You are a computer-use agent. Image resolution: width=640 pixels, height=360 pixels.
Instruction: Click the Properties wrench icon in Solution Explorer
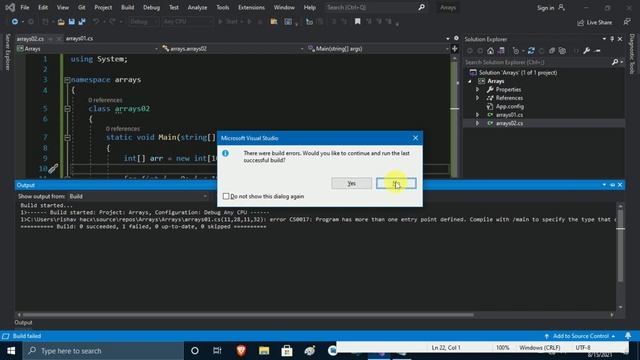click(587, 51)
